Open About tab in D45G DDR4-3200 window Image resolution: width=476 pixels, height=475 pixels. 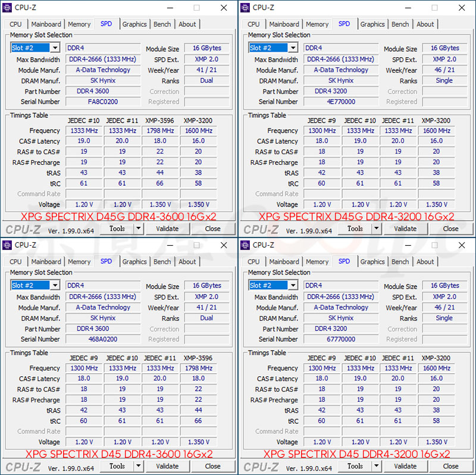[425, 24]
